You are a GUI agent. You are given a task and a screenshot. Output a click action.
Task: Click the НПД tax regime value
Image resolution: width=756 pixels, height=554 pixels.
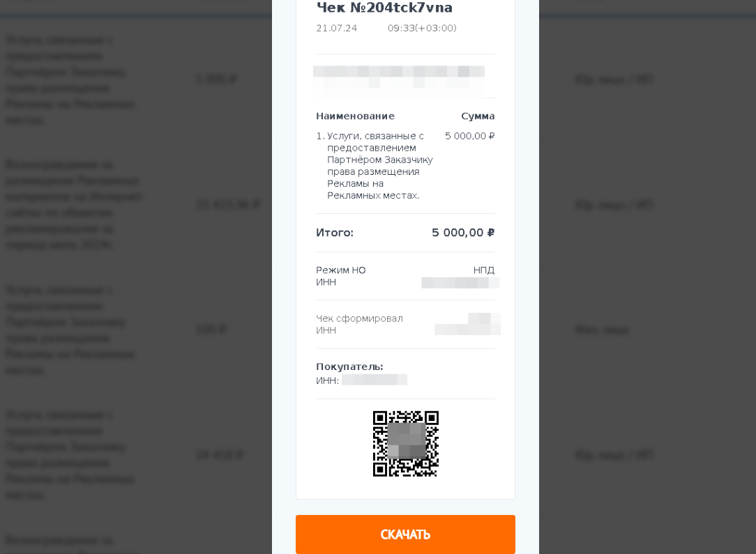click(x=484, y=270)
